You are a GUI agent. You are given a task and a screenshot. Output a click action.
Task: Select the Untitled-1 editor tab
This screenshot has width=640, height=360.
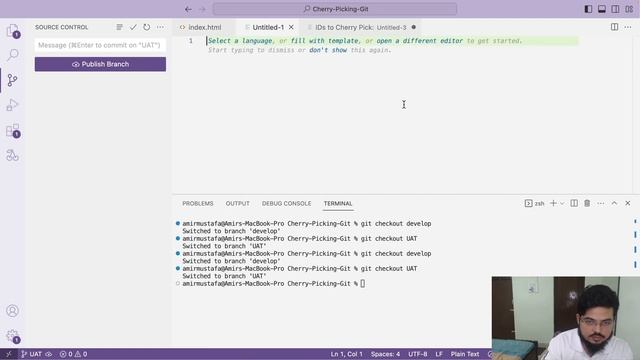tap(268, 27)
